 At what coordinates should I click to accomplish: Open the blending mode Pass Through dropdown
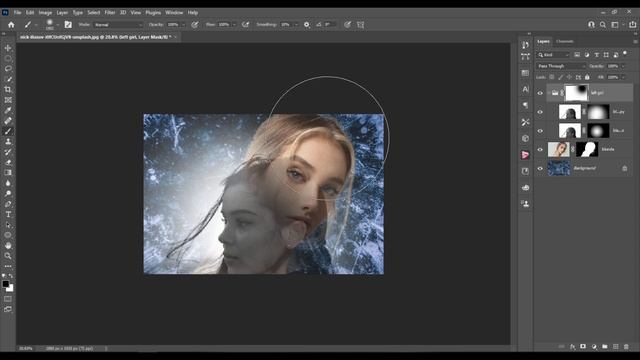pyautogui.click(x=561, y=66)
